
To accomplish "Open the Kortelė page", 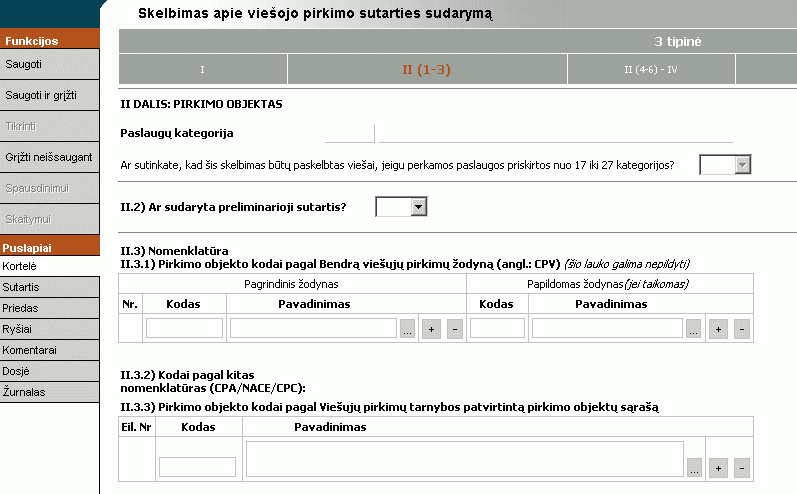I will pos(49,266).
